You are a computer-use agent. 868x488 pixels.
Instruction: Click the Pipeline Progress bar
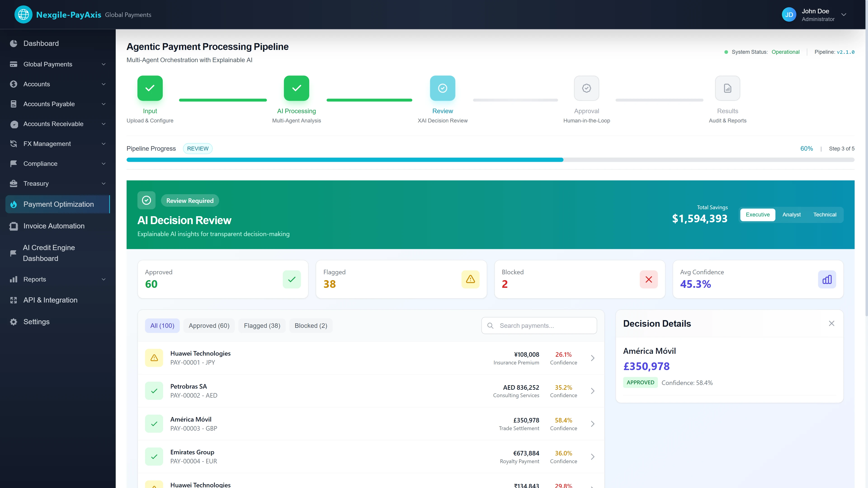pos(490,160)
